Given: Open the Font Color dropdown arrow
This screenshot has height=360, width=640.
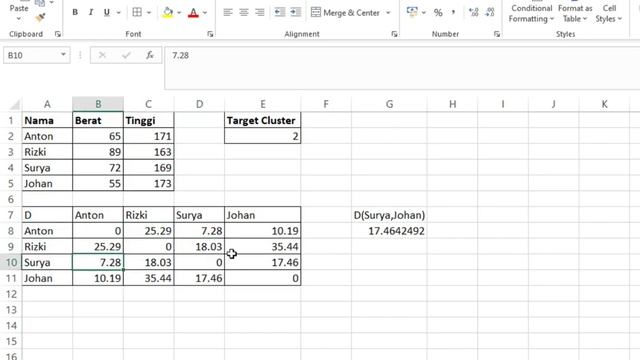Looking at the screenshot, I should click(205, 13).
